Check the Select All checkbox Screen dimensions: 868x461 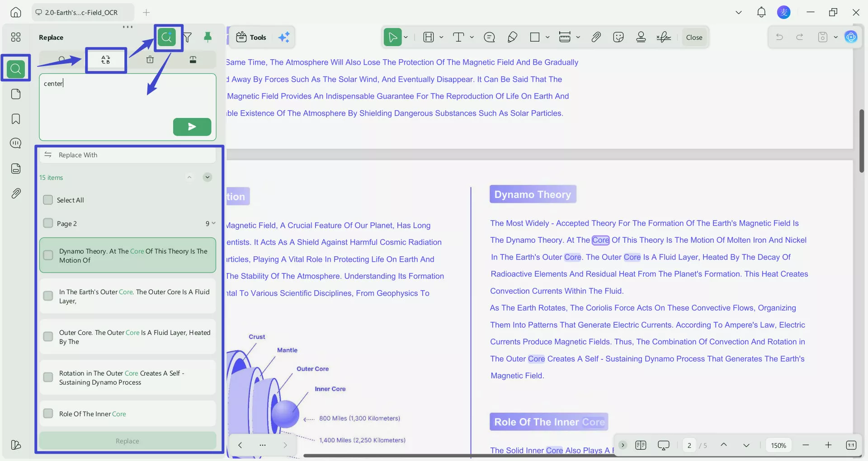point(48,200)
